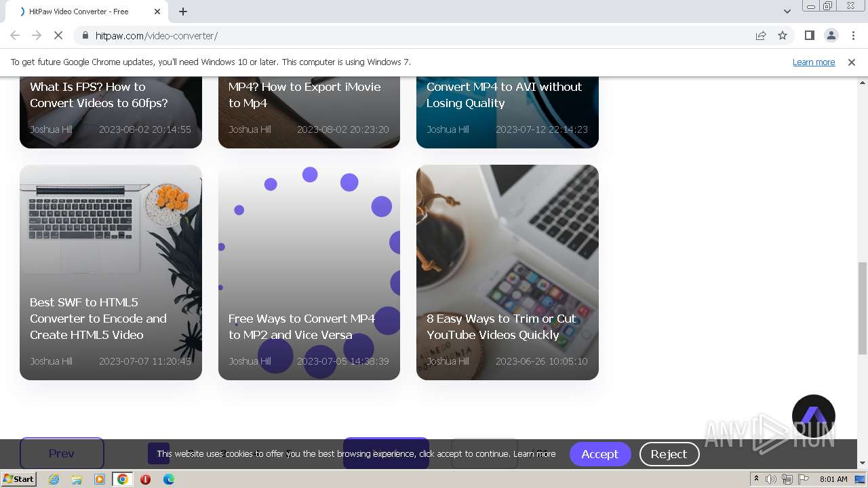Stop loading the page
This screenshot has width=868, height=488.
click(58, 35)
